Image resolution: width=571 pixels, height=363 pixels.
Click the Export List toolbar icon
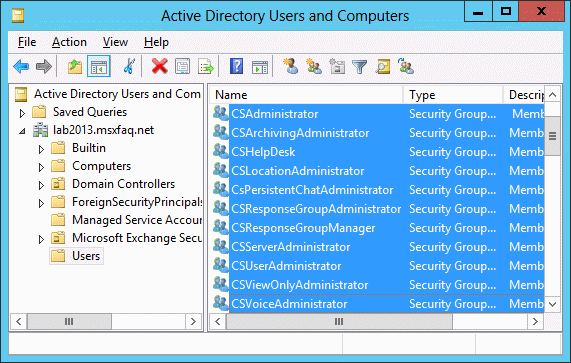pos(206,67)
